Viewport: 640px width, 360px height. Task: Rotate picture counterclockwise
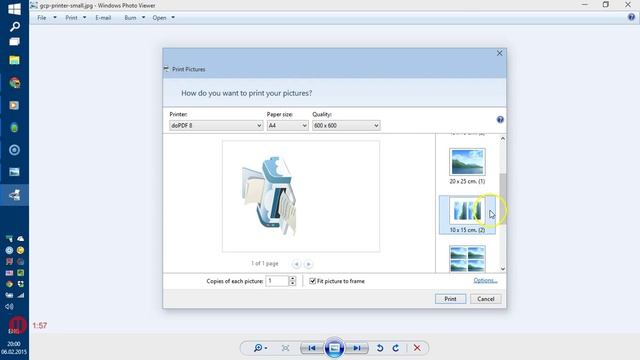pyautogui.click(x=380, y=348)
